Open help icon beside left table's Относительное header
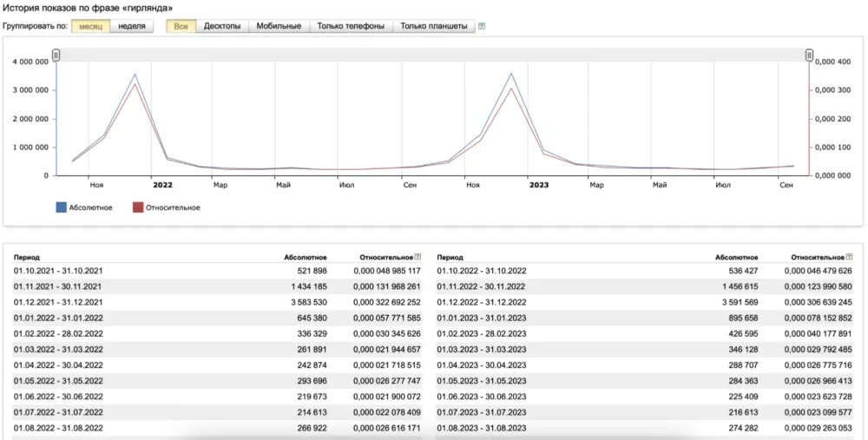 [x=418, y=258]
